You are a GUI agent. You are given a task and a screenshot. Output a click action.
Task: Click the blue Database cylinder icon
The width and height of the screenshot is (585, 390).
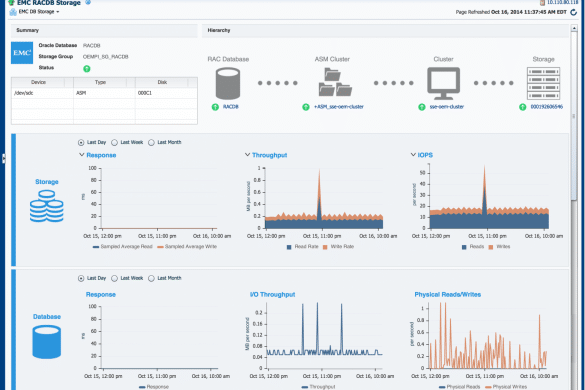point(47,342)
